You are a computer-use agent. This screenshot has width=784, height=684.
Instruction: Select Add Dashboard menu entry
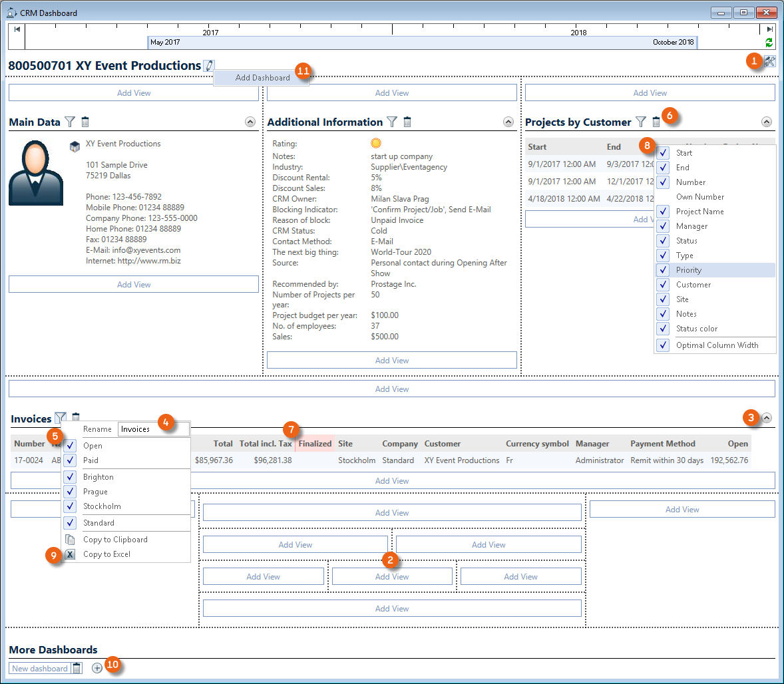pos(262,78)
